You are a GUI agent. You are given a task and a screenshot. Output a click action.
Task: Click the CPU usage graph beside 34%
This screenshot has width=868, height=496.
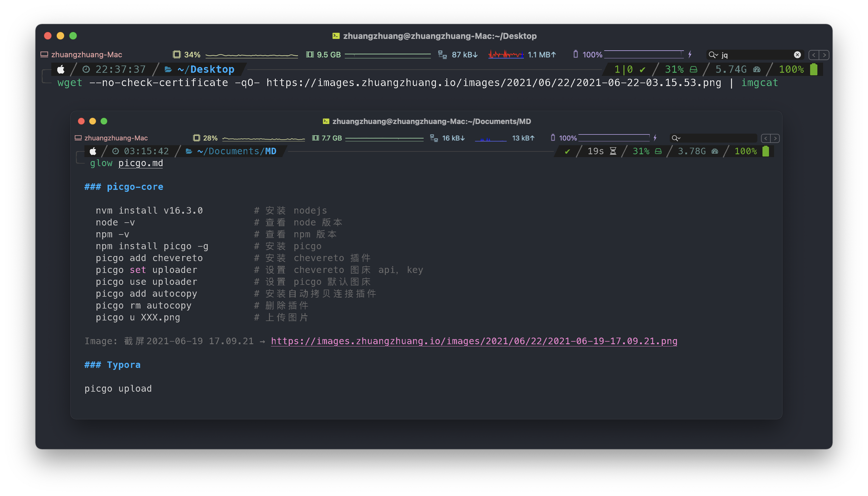[x=252, y=55]
